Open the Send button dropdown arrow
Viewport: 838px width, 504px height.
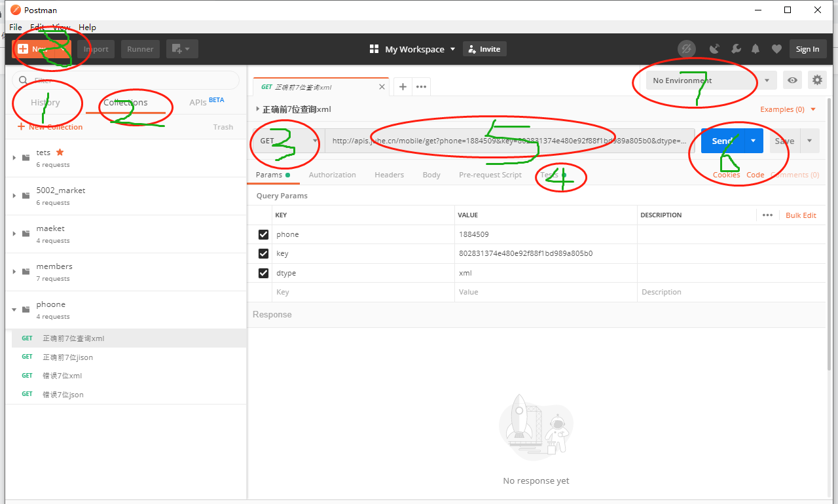(754, 141)
